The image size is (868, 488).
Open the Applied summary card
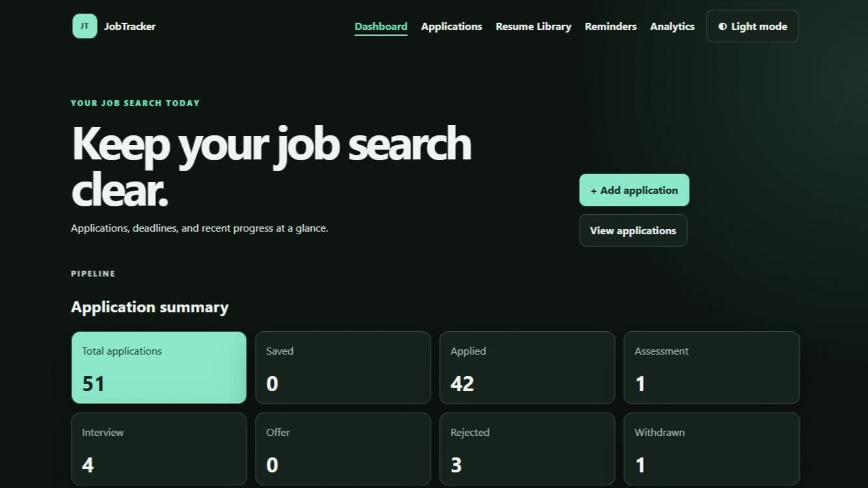527,368
